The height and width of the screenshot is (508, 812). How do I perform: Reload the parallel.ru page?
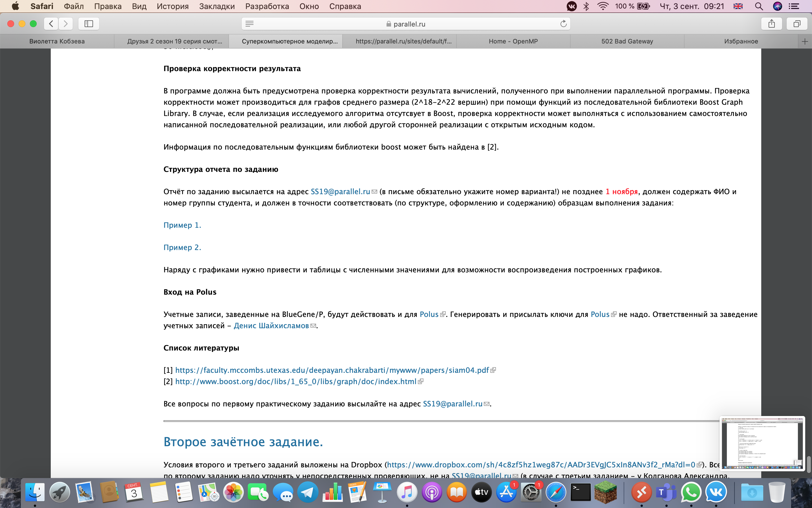point(563,23)
